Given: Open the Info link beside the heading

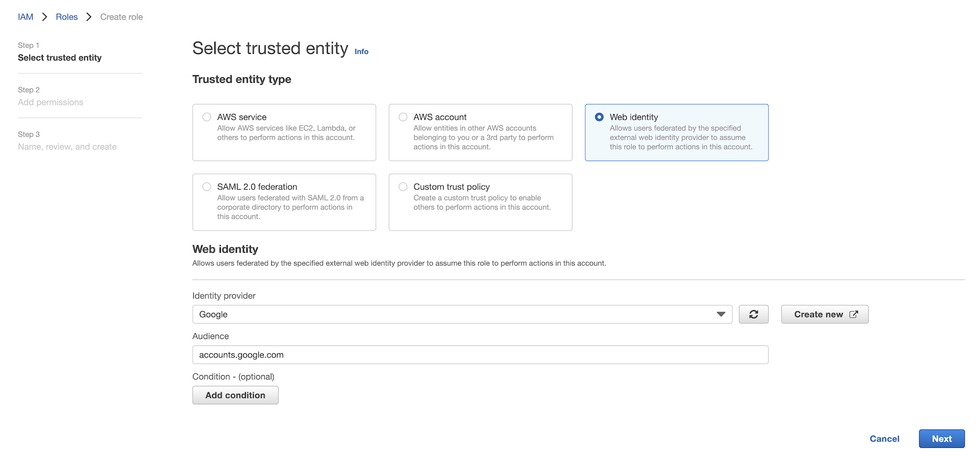Looking at the screenshot, I should [x=361, y=52].
